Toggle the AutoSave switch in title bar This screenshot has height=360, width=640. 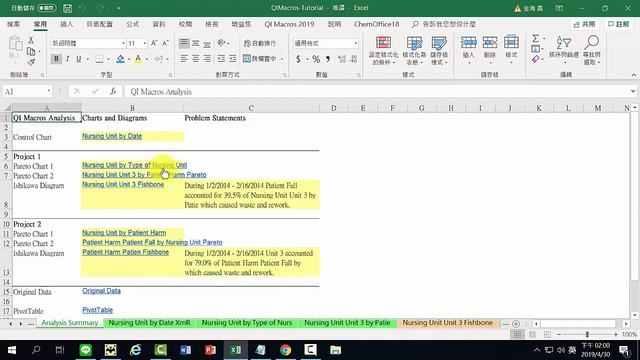[x=47, y=8]
